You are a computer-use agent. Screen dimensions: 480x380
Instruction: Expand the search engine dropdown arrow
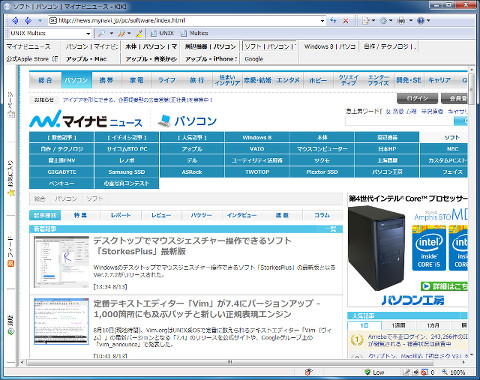[111, 33]
